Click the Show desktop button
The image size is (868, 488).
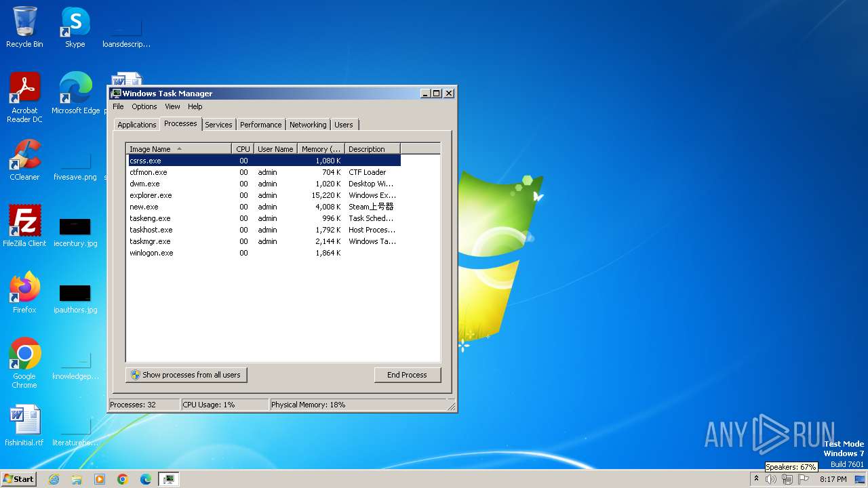[x=860, y=479]
